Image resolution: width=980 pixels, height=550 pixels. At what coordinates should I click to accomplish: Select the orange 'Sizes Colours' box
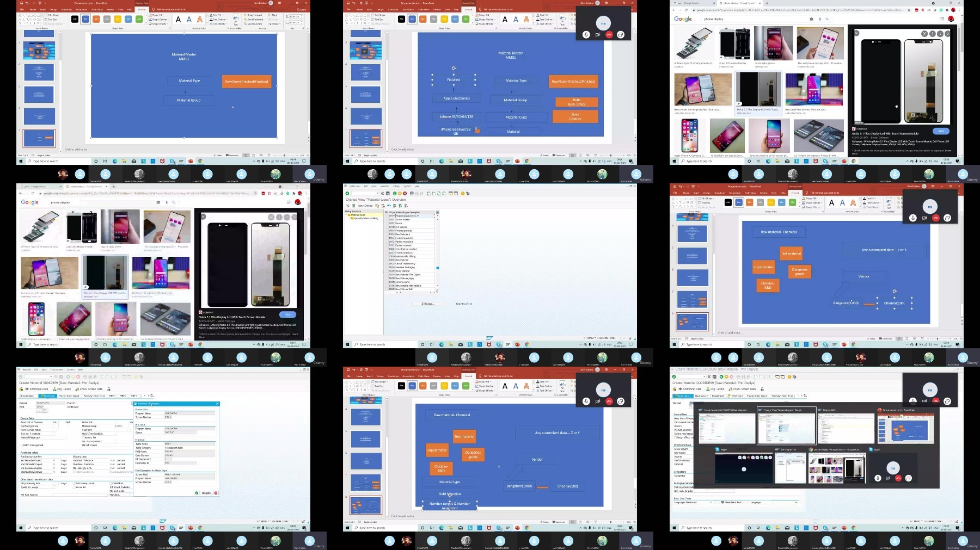point(575,116)
